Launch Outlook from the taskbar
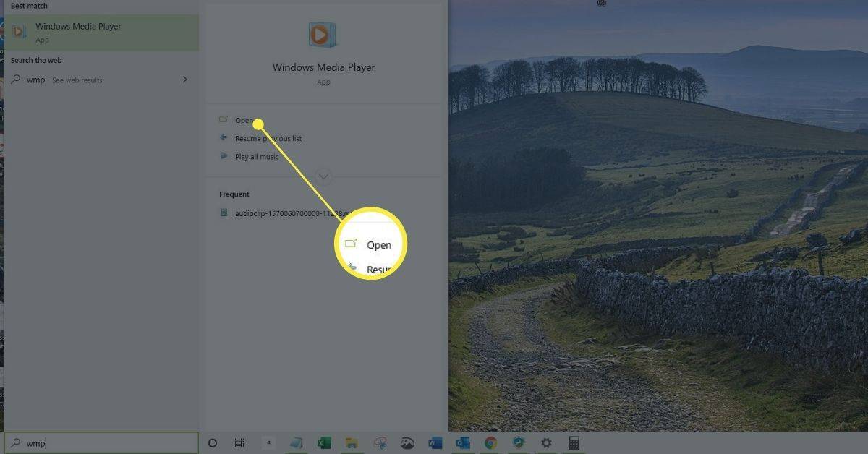 (463, 443)
